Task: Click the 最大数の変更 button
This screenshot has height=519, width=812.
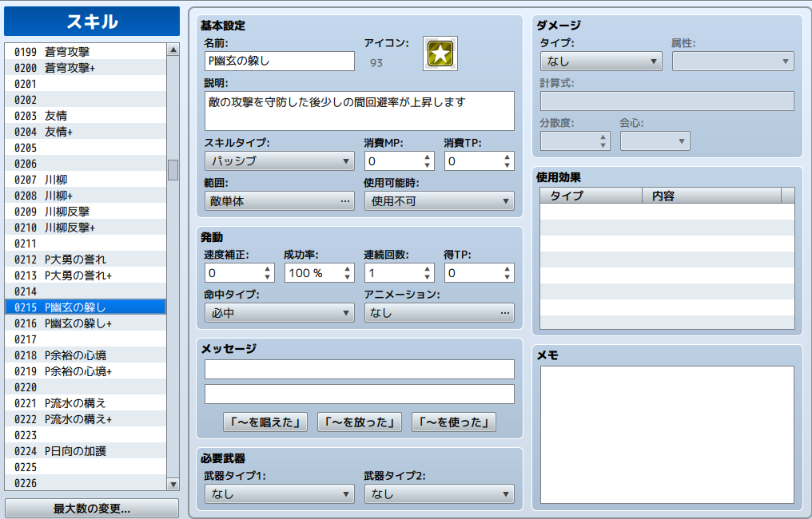Action: (x=92, y=509)
